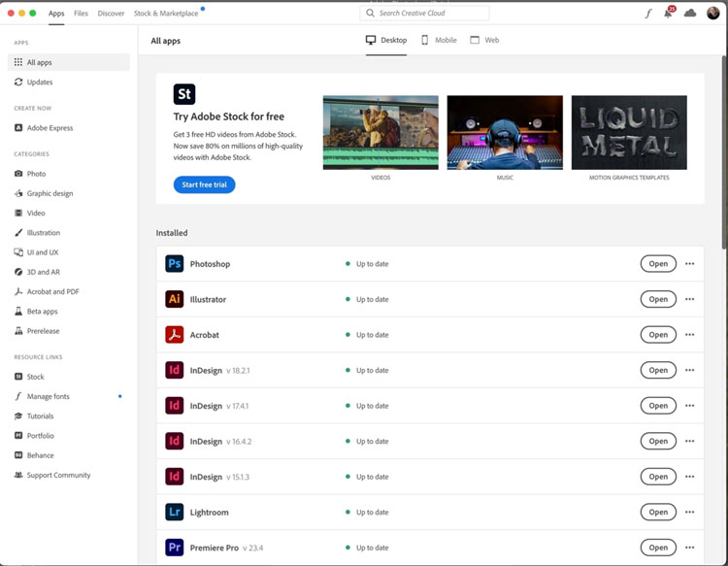Click the Acrobat app icon
The width and height of the screenshot is (728, 566).
point(174,335)
